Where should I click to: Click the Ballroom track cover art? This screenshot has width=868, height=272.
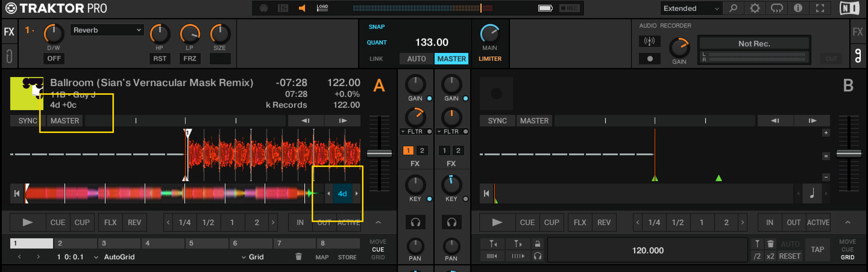27,94
